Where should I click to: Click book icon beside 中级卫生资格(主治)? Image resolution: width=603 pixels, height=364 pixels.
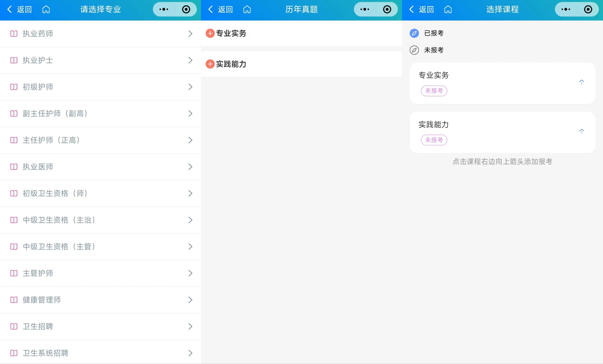14,220
